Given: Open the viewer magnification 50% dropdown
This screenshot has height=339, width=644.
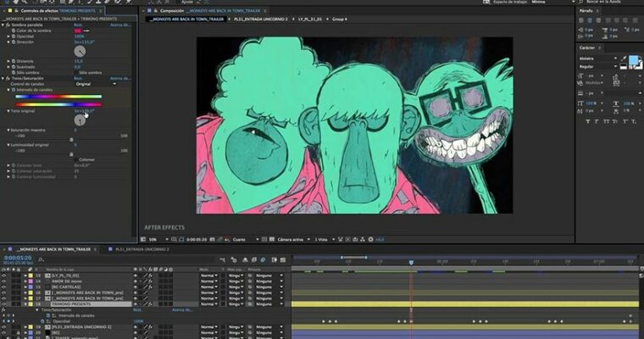Looking at the screenshot, I should [x=158, y=239].
